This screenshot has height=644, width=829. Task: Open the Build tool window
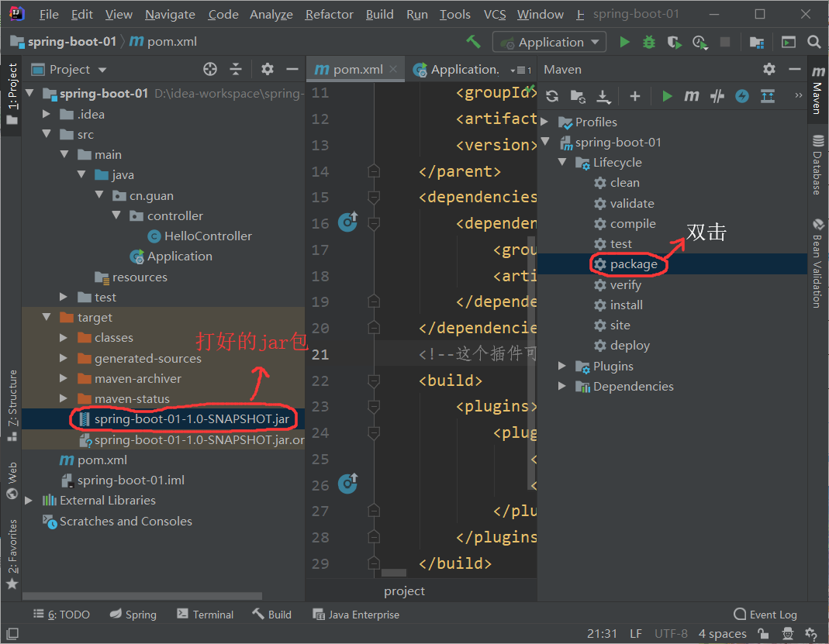pos(271,615)
